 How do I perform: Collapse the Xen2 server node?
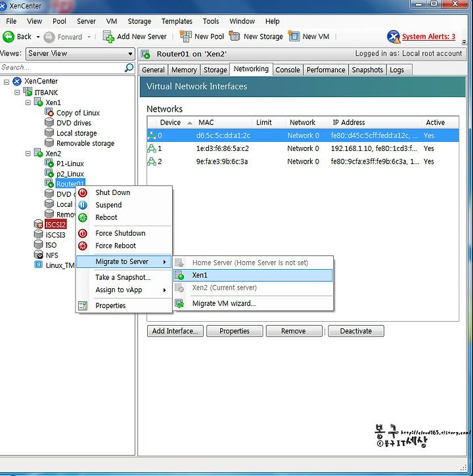(28, 153)
